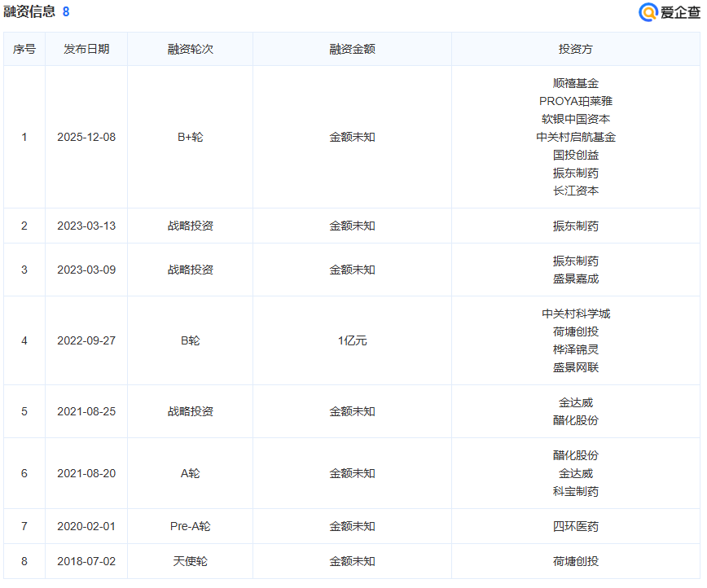This screenshot has height=588, width=707.
Task: Click the 融资信息 section title
Action: [29, 11]
